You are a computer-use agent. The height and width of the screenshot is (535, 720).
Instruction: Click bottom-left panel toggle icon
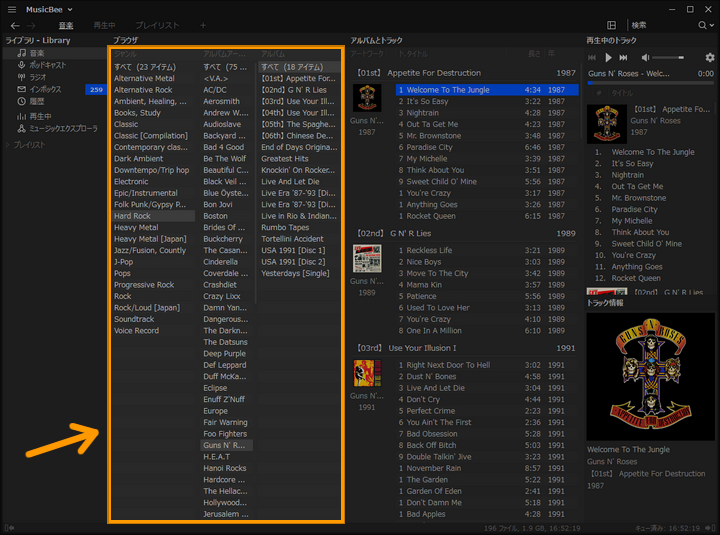9,528
